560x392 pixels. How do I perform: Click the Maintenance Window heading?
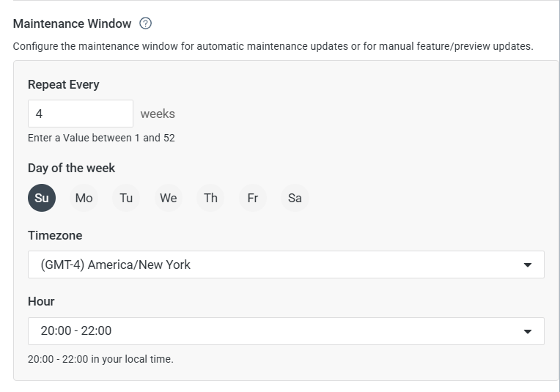[72, 23]
